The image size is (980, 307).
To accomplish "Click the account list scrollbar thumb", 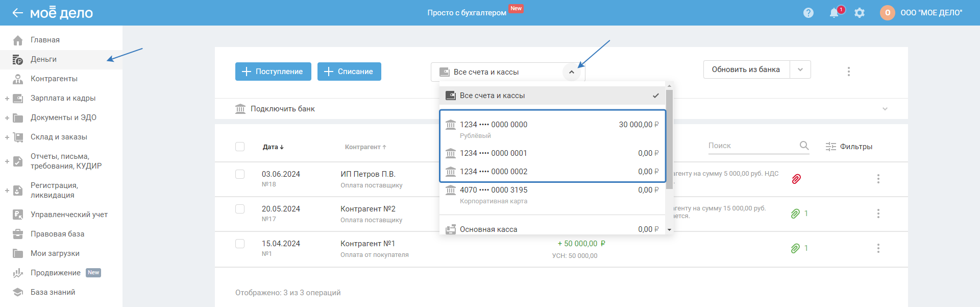I will click(669, 138).
